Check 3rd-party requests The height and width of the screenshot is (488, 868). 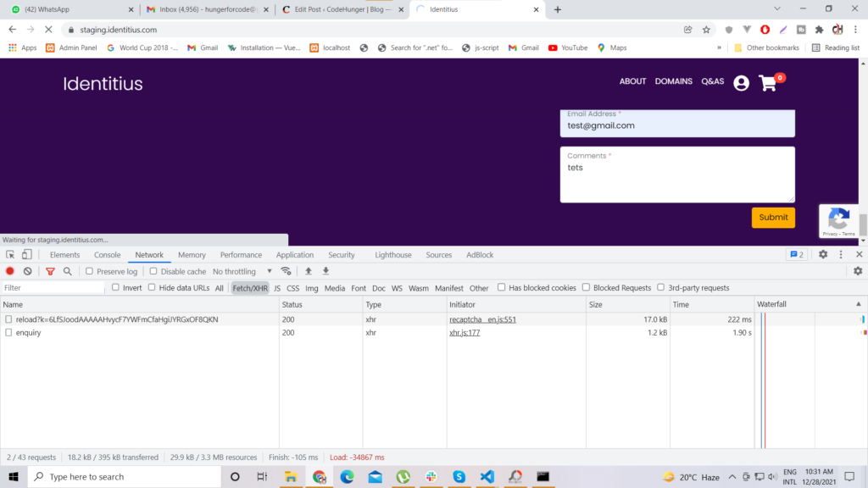pos(661,287)
